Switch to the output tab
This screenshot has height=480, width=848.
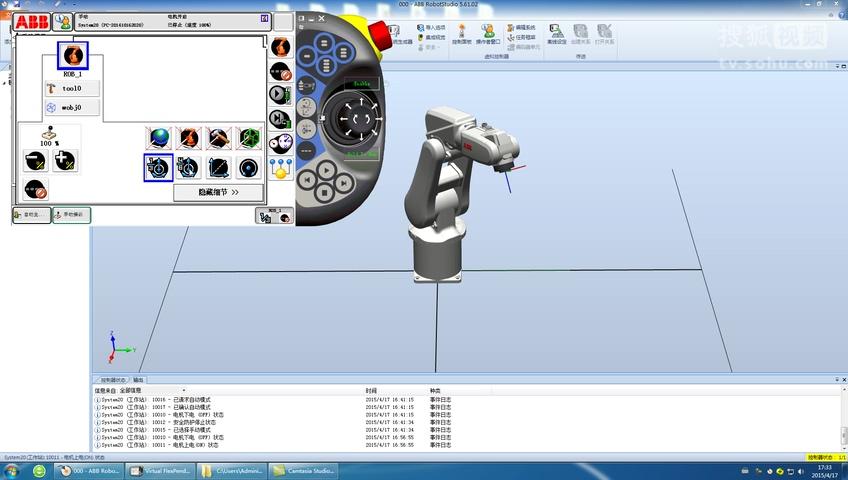tap(138, 380)
